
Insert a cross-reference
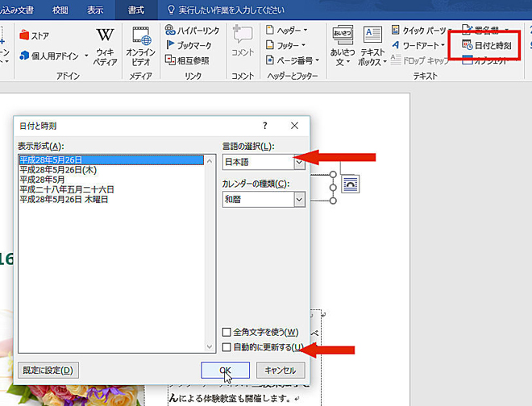pos(187,60)
